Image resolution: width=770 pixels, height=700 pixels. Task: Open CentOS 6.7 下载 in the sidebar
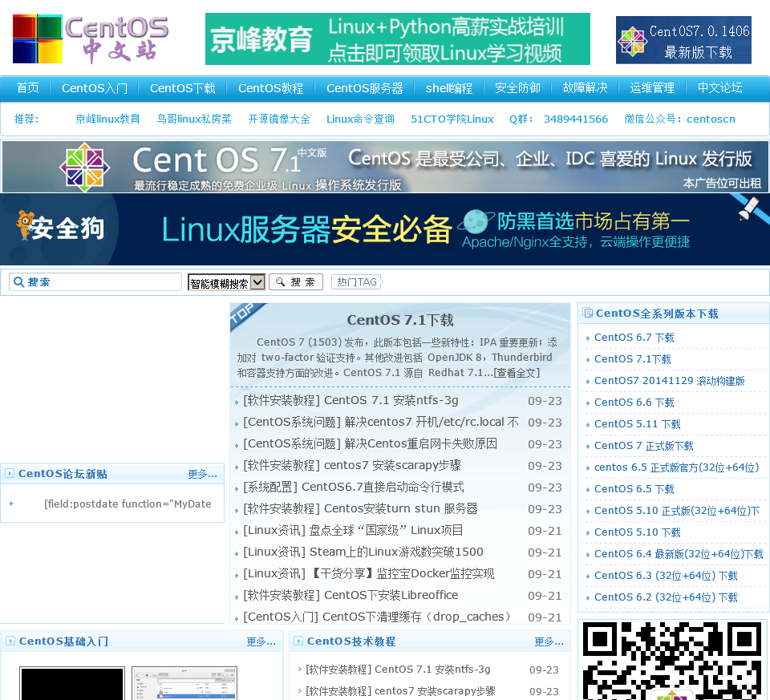634,338
